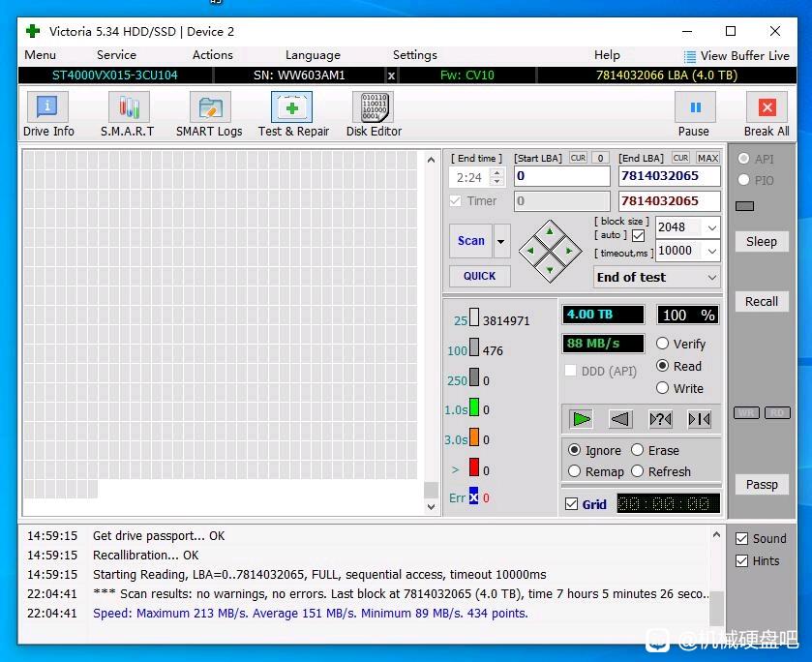812x662 pixels.
Task: Click the End LBA 7814032065 field
Action: coord(669,176)
